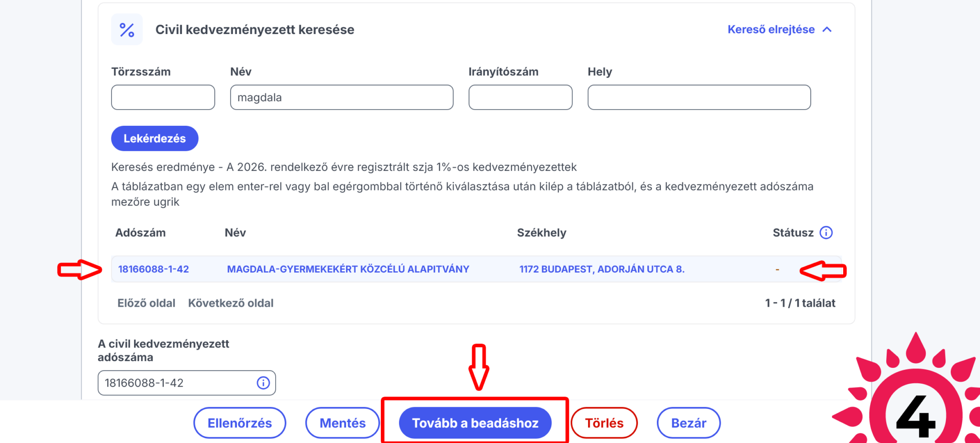The width and height of the screenshot is (980, 443).
Task: Select the red Törlés button
Action: click(x=604, y=422)
